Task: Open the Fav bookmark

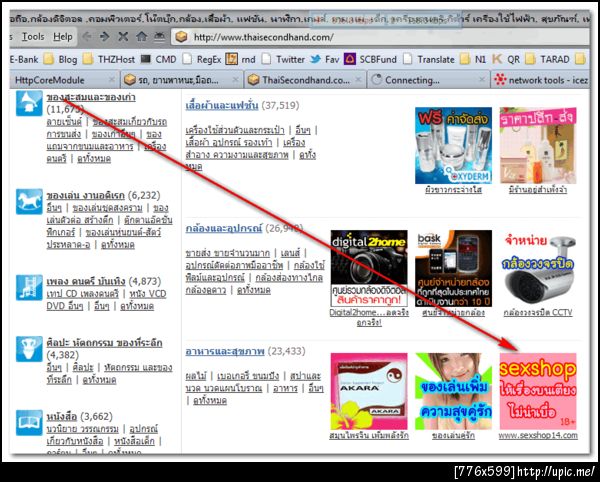Action: [x=325, y=59]
